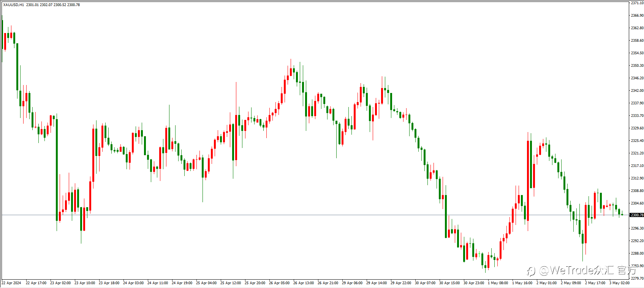644x288 pixels.
Task: Click the 2288.00 price axis label
Action: 637,253
